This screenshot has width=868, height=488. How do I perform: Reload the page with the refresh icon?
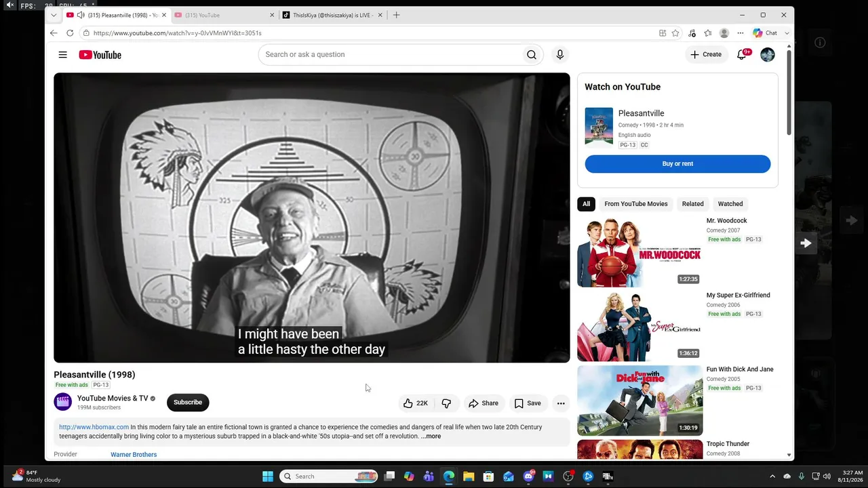point(70,33)
